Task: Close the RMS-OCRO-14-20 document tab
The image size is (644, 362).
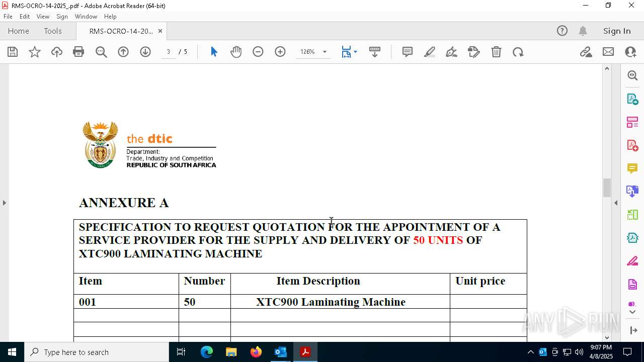Action: (160, 31)
